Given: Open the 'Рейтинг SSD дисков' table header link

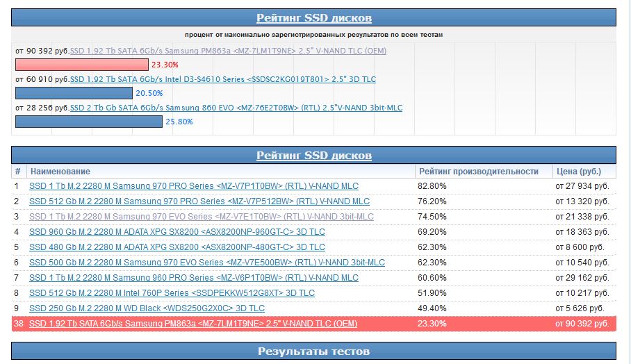Looking at the screenshot, I should [314, 155].
